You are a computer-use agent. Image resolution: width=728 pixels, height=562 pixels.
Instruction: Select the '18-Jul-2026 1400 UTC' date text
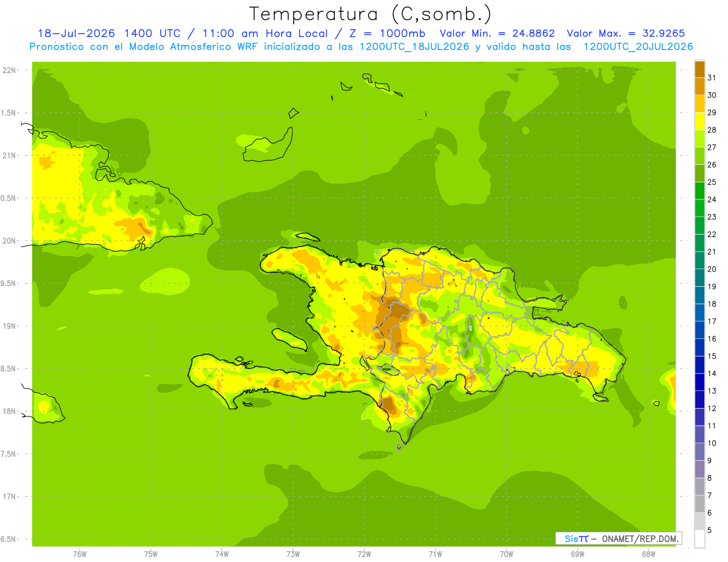pos(109,33)
